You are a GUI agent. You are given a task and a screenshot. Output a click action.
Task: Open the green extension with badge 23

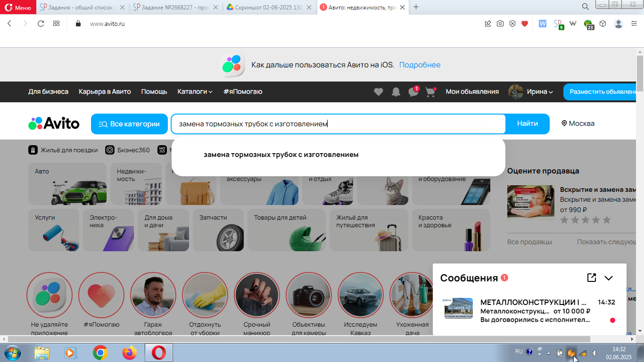[x=589, y=24]
